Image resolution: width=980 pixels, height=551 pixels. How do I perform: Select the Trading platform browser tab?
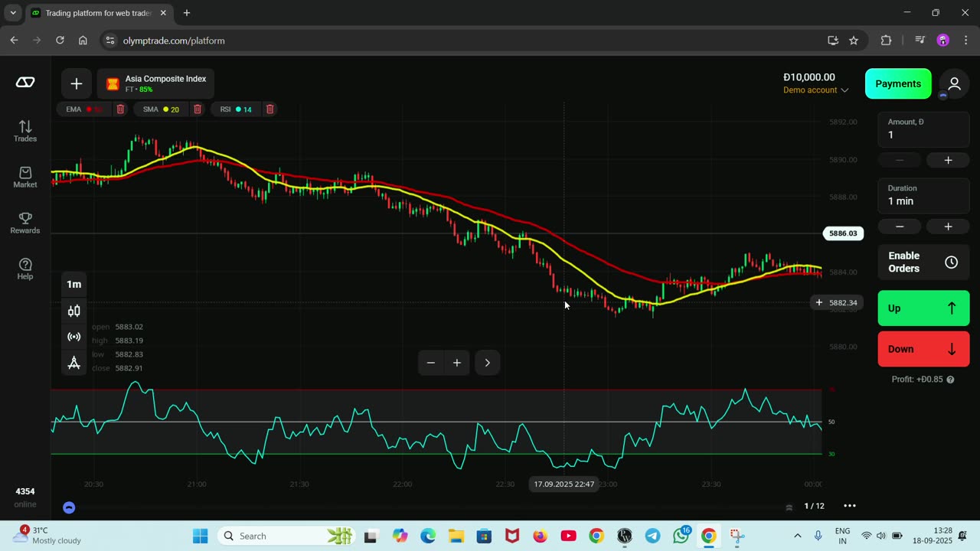pos(99,13)
